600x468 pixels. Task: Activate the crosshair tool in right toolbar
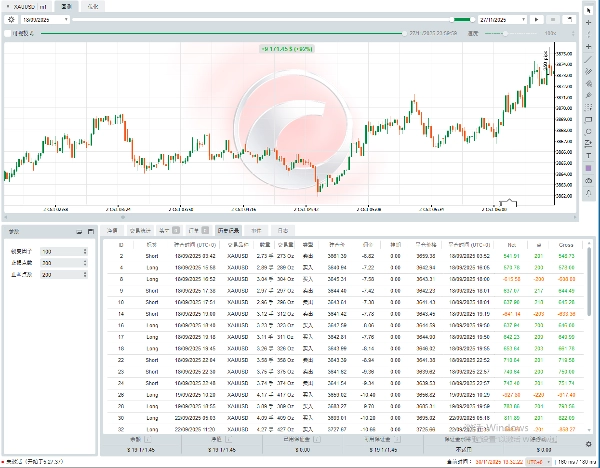coord(589,21)
